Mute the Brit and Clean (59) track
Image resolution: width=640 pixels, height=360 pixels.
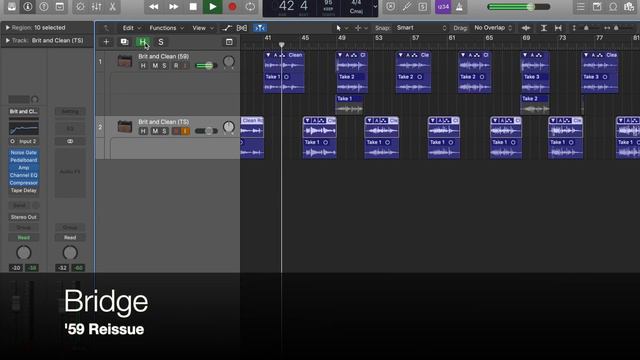pos(155,66)
